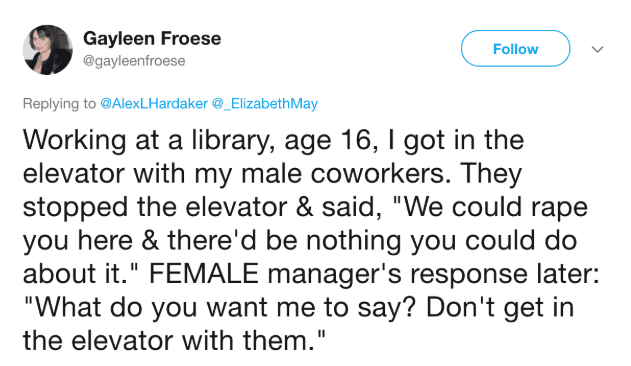The image size is (631, 366).
Task: Click the Gayleen Froese display name
Action: pyautogui.click(x=152, y=39)
